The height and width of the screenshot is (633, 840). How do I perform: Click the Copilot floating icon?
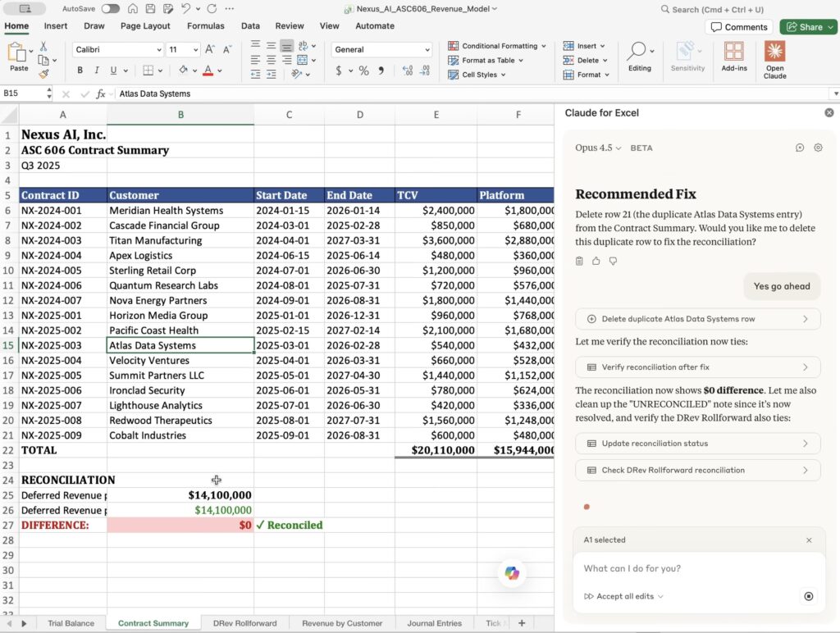pyautogui.click(x=513, y=573)
